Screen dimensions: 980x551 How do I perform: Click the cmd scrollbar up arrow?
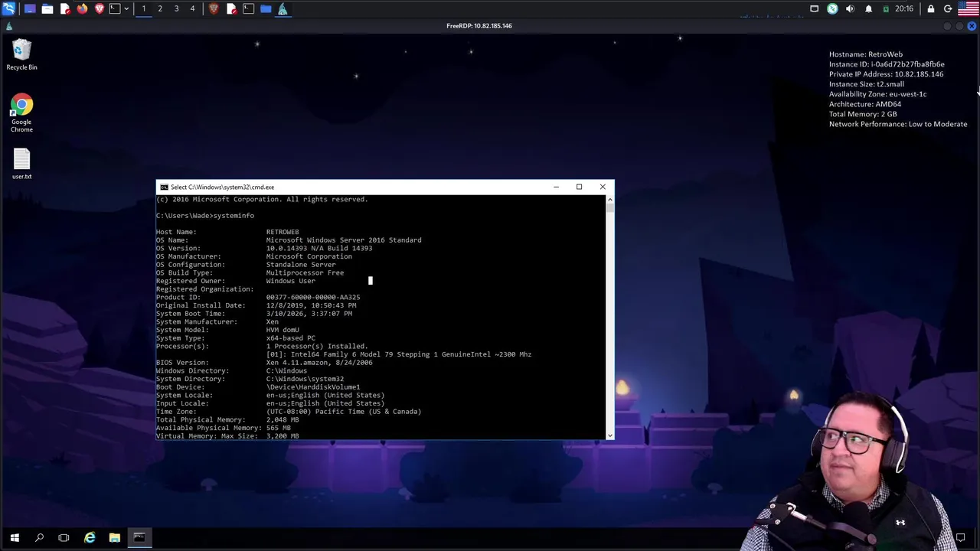click(x=609, y=199)
